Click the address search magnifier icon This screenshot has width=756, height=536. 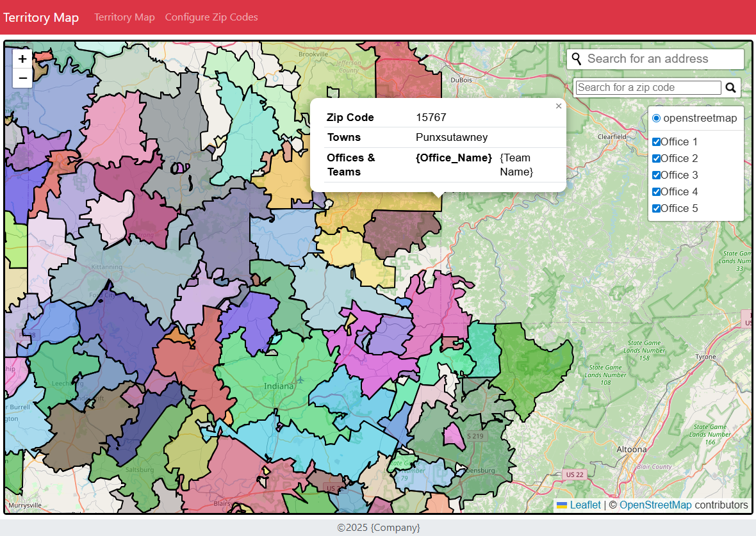tap(577, 59)
